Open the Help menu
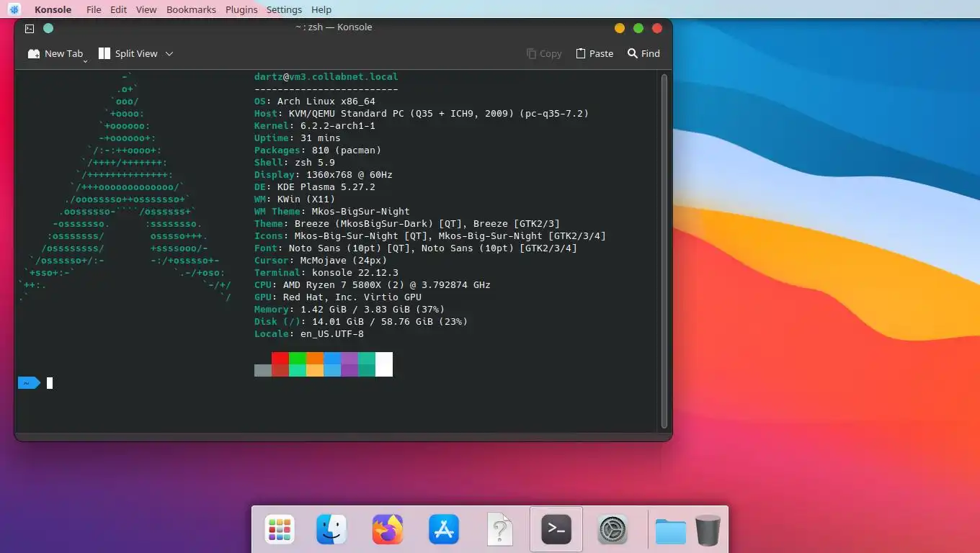 click(321, 9)
